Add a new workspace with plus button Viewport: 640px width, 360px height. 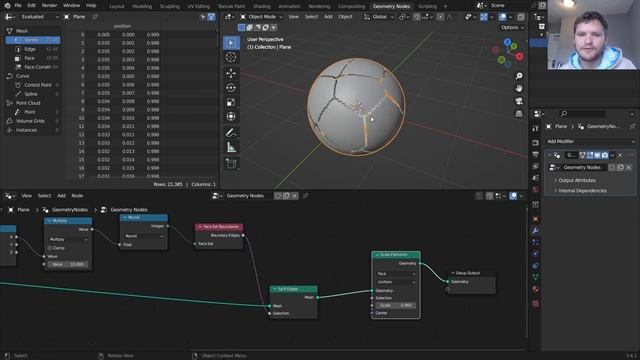(445, 6)
